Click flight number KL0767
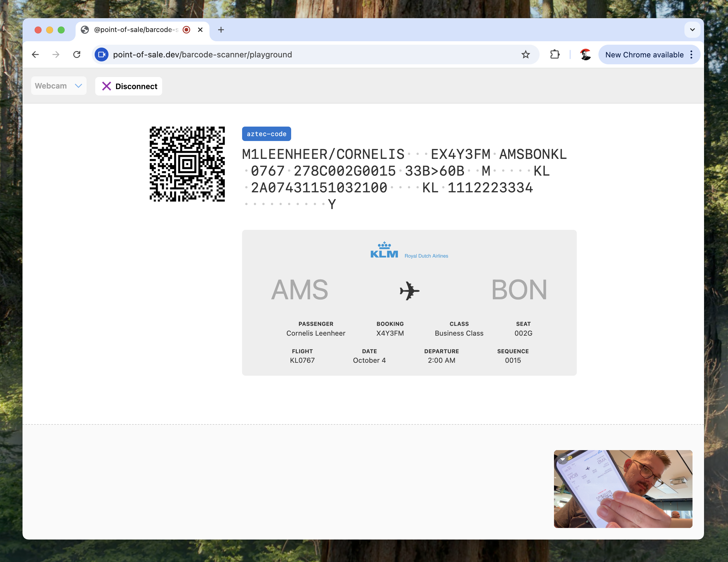The height and width of the screenshot is (562, 728). click(x=302, y=360)
